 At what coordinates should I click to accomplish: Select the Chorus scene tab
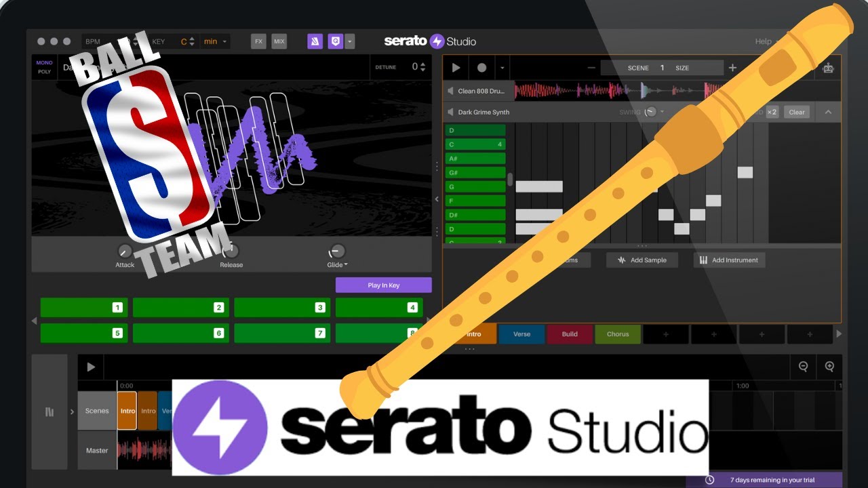point(618,334)
